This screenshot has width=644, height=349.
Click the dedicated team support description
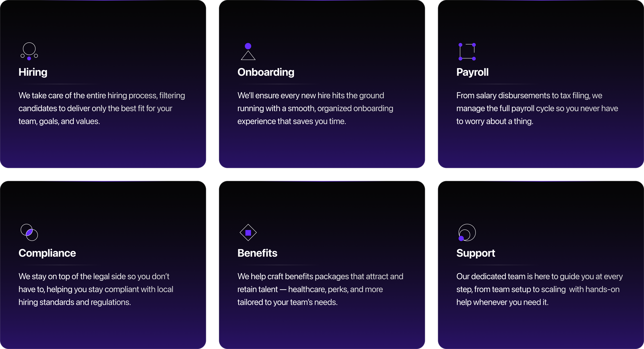539,289
